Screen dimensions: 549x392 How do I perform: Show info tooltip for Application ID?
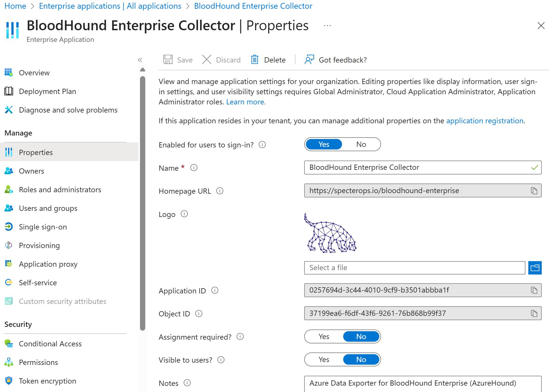point(215,290)
